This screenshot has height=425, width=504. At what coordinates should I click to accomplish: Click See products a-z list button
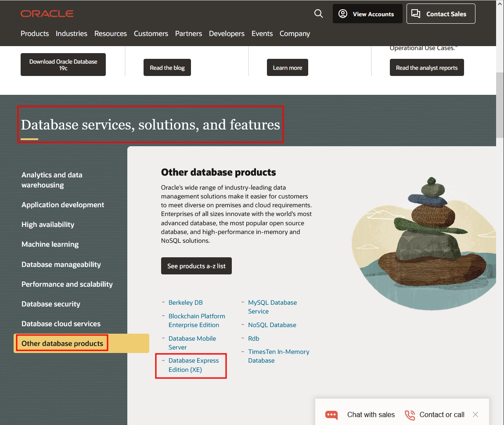196,266
